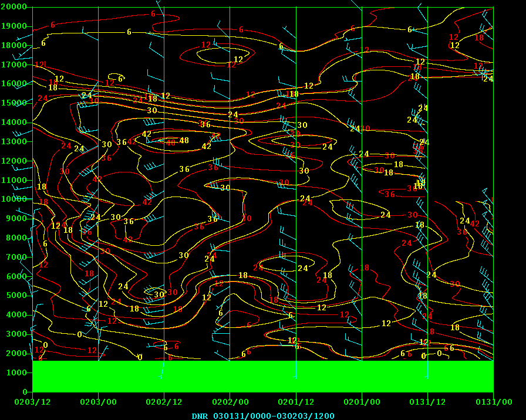The width and height of the screenshot is (526, 420).
Task: Click the 1000 height axis label
Action: (x=18, y=372)
